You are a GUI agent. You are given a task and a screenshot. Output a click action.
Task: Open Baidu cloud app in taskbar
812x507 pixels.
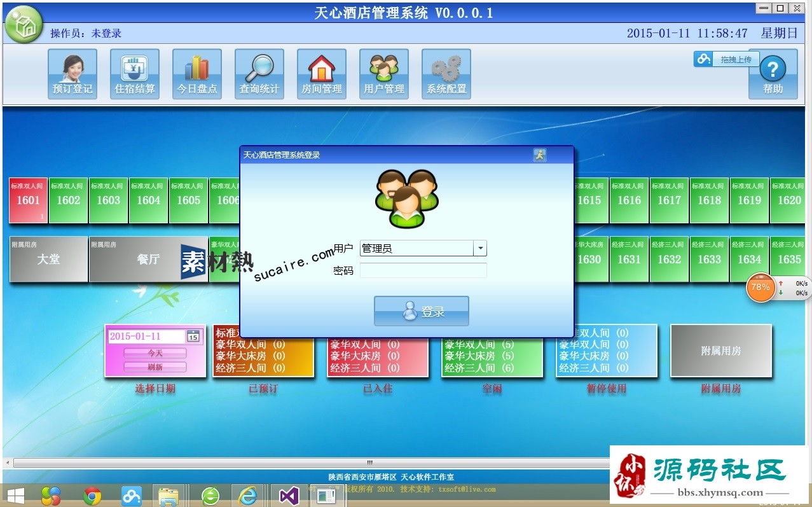pyautogui.click(x=132, y=496)
